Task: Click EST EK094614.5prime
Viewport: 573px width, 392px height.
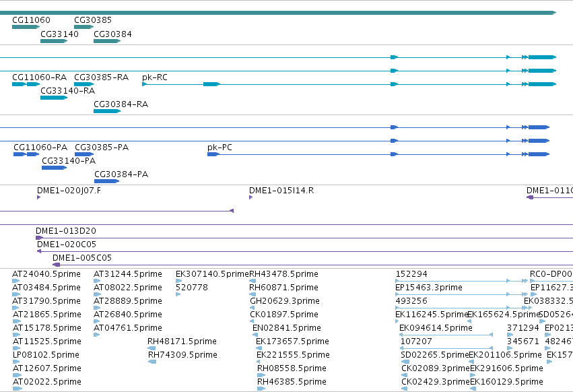Action: tap(436, 328)
